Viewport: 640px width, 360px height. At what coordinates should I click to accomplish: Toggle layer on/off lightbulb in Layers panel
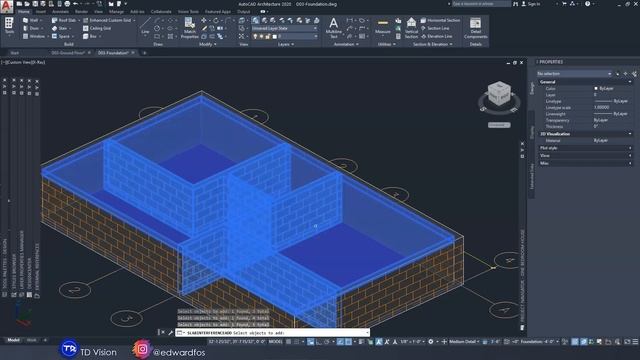pyautogui.click(x=256, y=36)
